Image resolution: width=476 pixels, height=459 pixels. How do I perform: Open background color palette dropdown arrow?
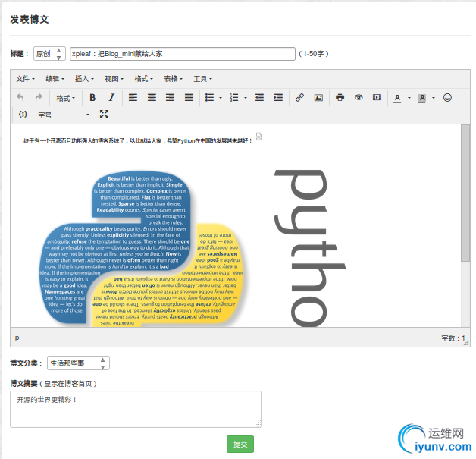[x=434, y=98]
